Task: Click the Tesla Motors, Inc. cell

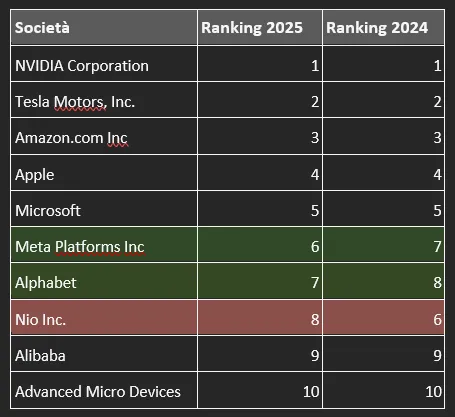Action: tap(104, 100)
